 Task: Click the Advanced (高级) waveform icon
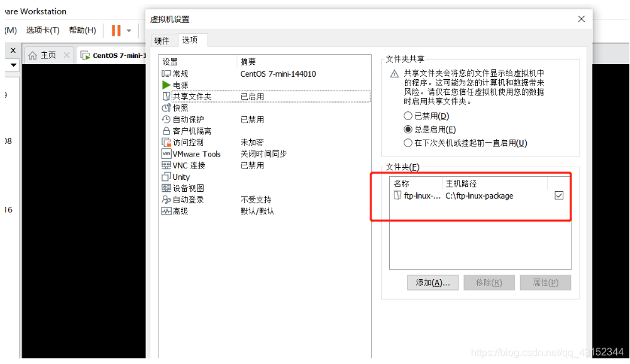(x=166, y=211)
